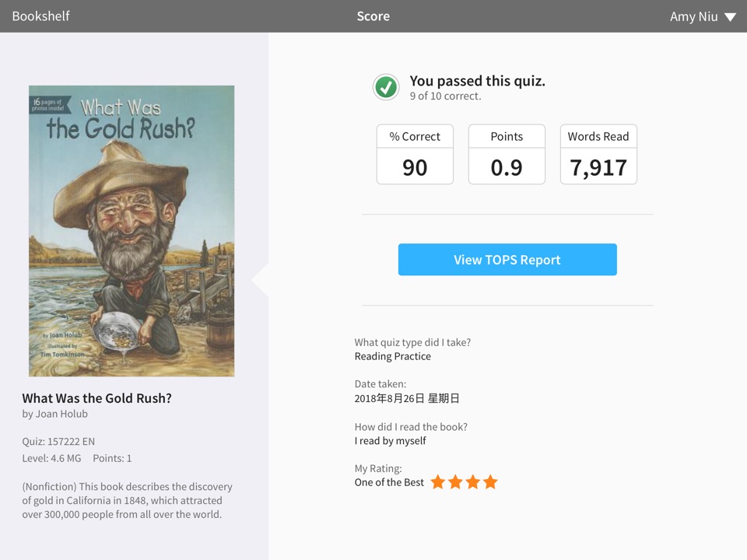The height and width of the screenshot is (560, 747).
Task: Go back to the Bookshelf
Action: (41, 16)
